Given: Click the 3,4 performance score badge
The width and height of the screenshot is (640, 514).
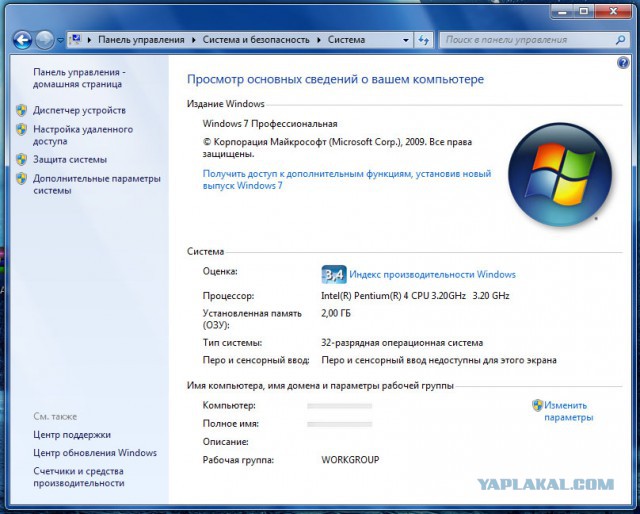Looking at the screenshot, I should click(333, 274).
